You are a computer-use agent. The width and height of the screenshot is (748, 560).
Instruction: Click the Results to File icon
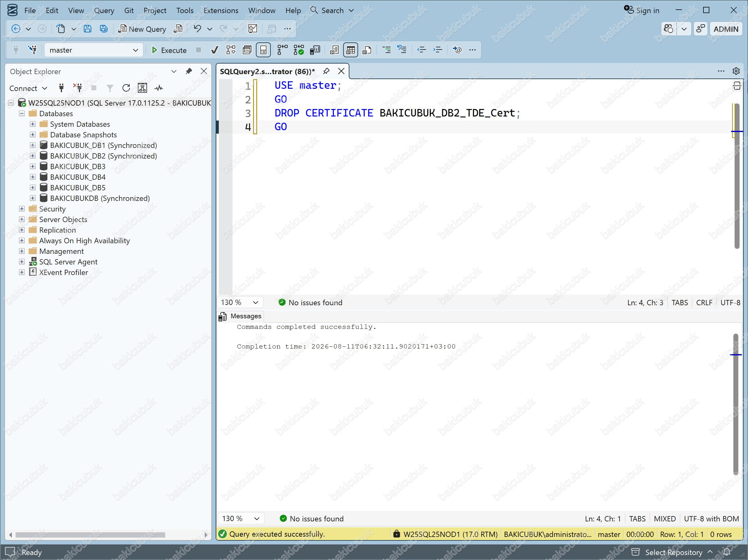pos(367,50)
